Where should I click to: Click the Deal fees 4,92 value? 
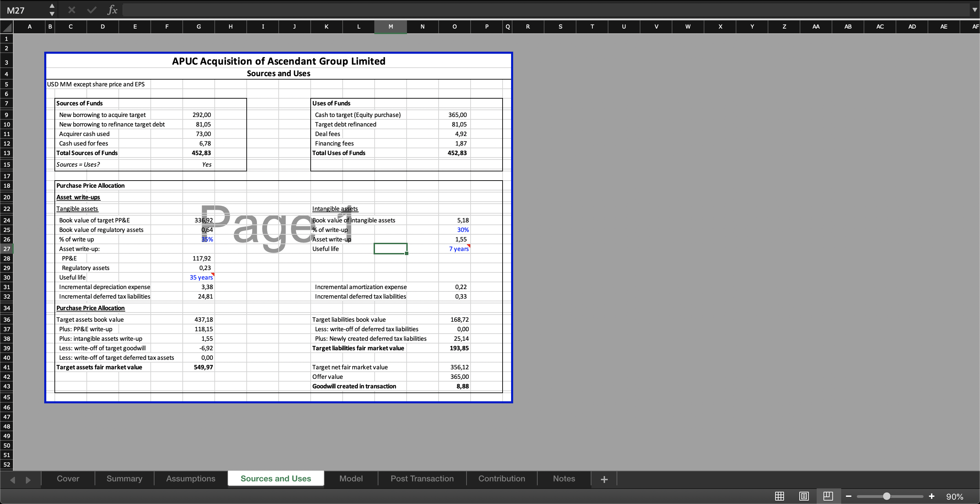(x=455, y=134)
